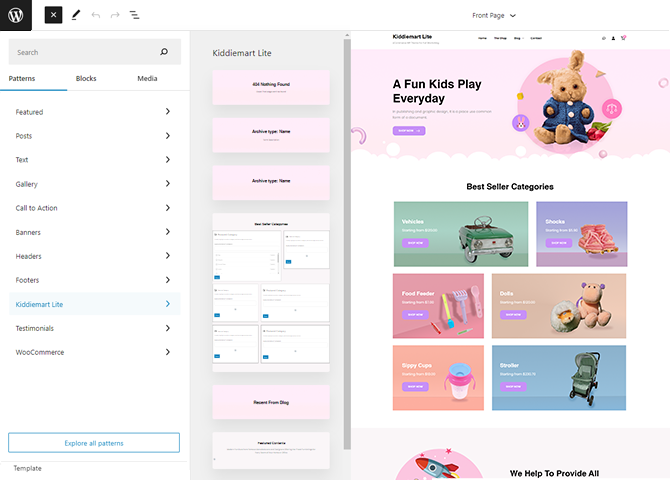The width and height of the screenshot is (670, 480).
Task: Click the Redo arrow icon
Action: 115,15
